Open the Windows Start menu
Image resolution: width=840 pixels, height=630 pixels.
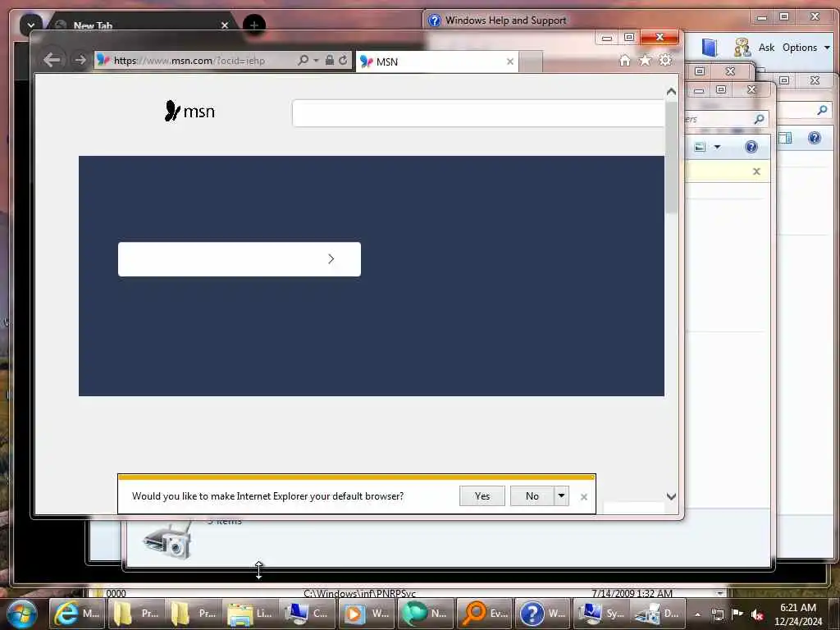point(21,614)
